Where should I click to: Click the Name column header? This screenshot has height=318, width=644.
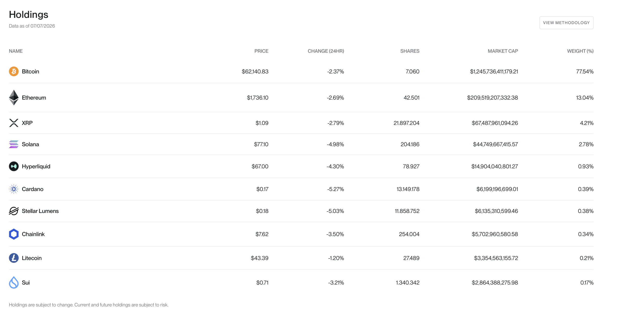(16, 51)
